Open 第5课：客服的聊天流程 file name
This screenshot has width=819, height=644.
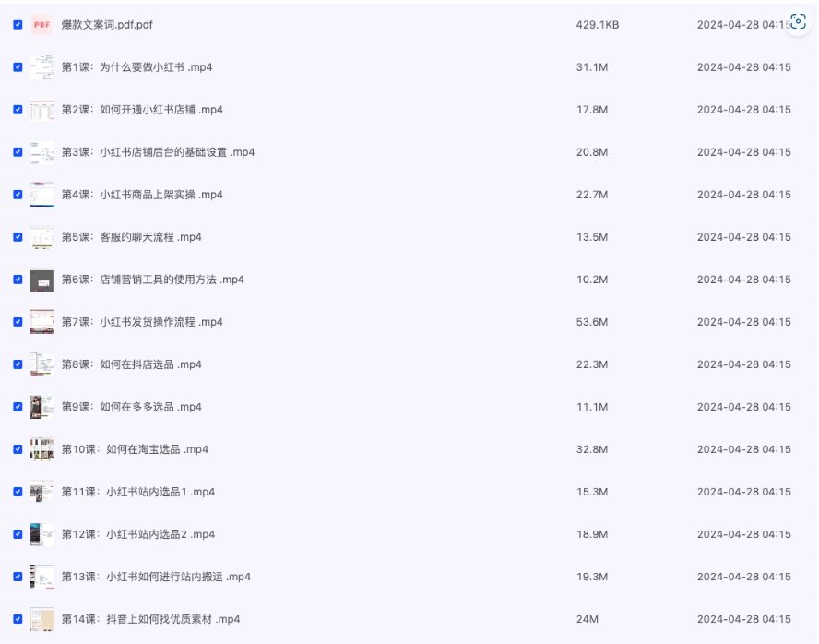point(131,237)
